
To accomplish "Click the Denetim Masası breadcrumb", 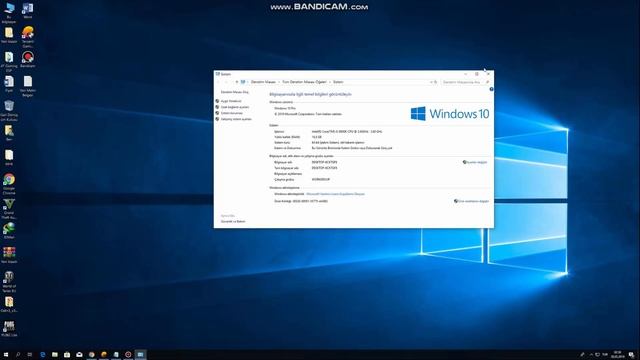I will point(263,82).
